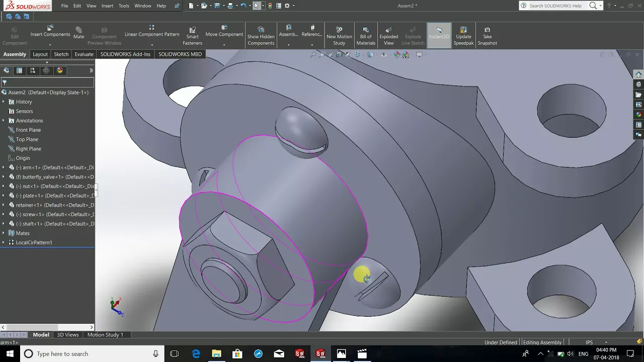Toggle the Hide/Show Items eye icon
The image size is (644, 362).
click(x=383, y=55)
